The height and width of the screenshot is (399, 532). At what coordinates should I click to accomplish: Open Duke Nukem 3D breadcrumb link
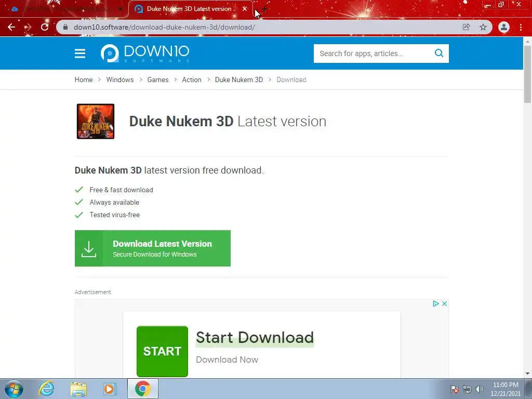pos(239,79)
